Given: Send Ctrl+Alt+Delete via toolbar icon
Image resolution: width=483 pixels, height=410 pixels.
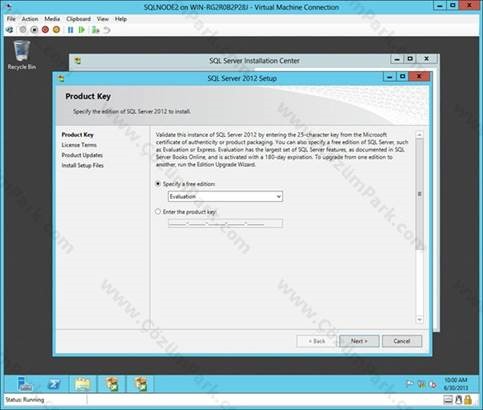Looking at the screenshot, I should coord(10,30).
